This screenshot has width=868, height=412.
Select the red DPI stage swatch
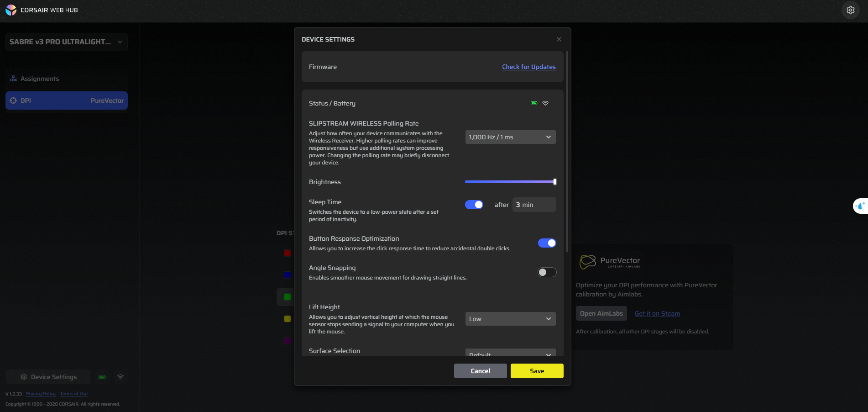click(x=288, y=253)
